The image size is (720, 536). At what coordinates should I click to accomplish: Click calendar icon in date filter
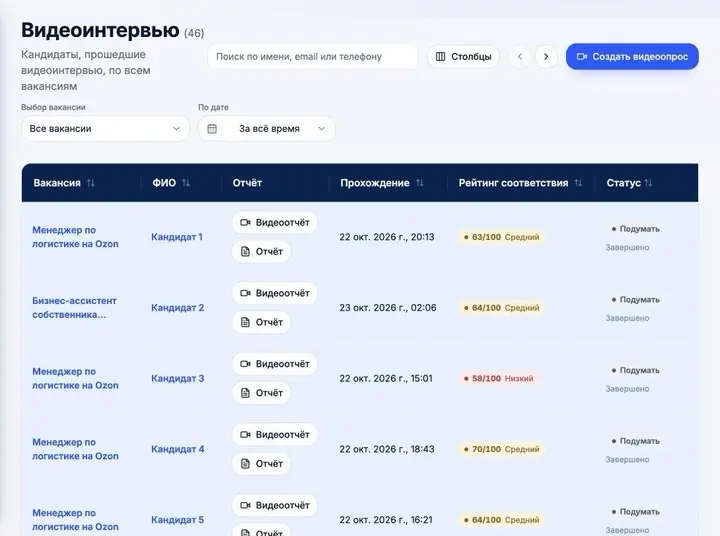[x=212, y=129]
